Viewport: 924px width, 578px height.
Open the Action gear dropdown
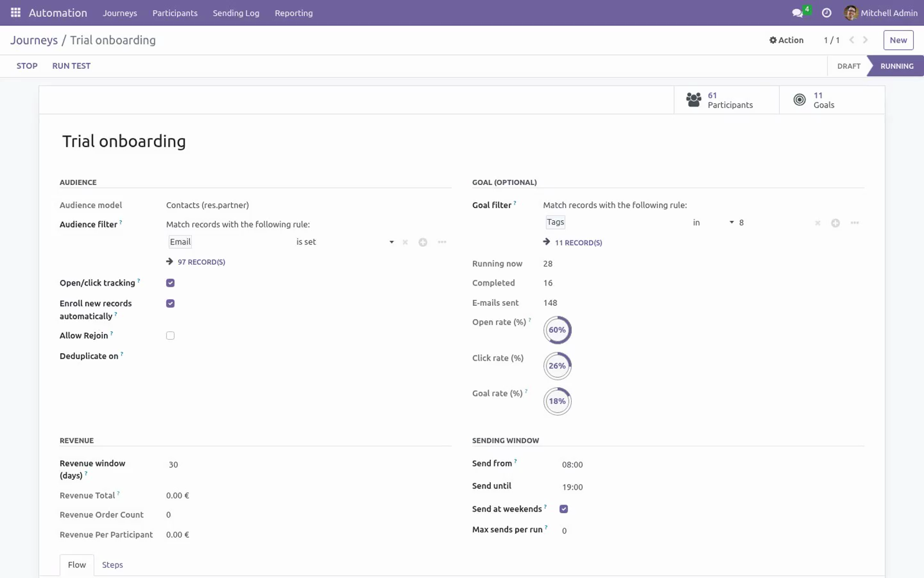point(787,40)
